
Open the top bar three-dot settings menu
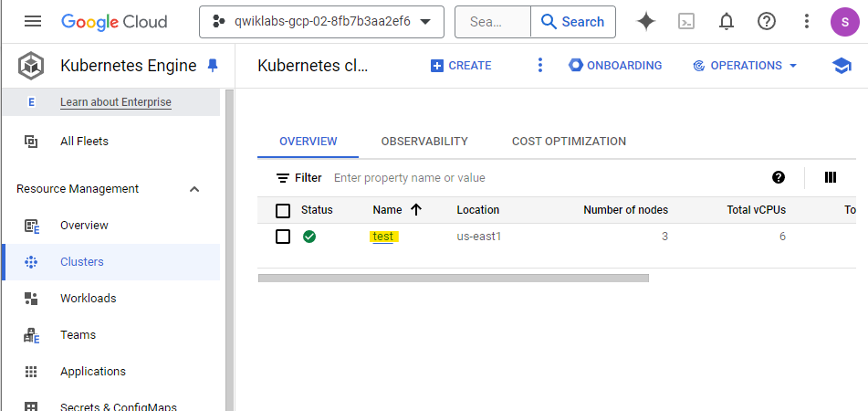click(807, 22)
